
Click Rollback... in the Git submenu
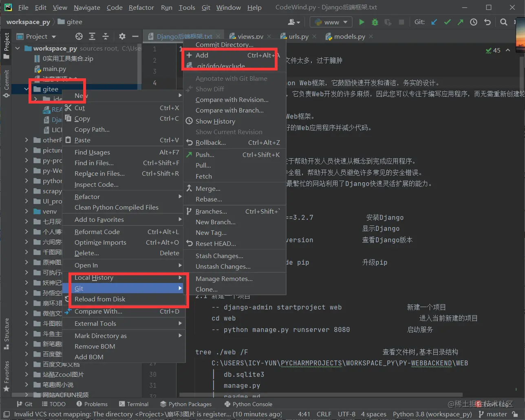click(234, 143)
